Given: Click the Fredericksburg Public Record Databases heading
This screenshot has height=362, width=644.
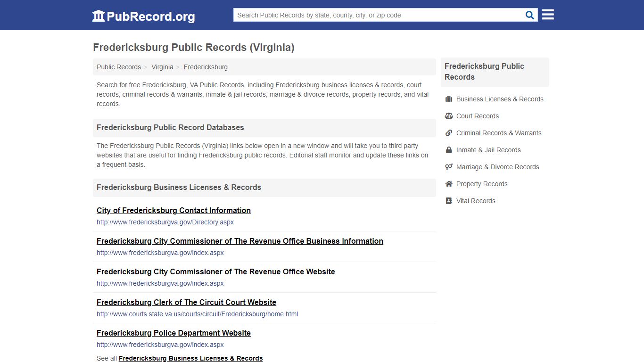Looking at the screenshot, I should (170, 127).
